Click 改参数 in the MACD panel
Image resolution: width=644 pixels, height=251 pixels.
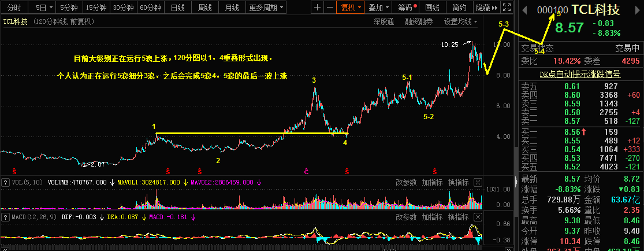point(406,217)
